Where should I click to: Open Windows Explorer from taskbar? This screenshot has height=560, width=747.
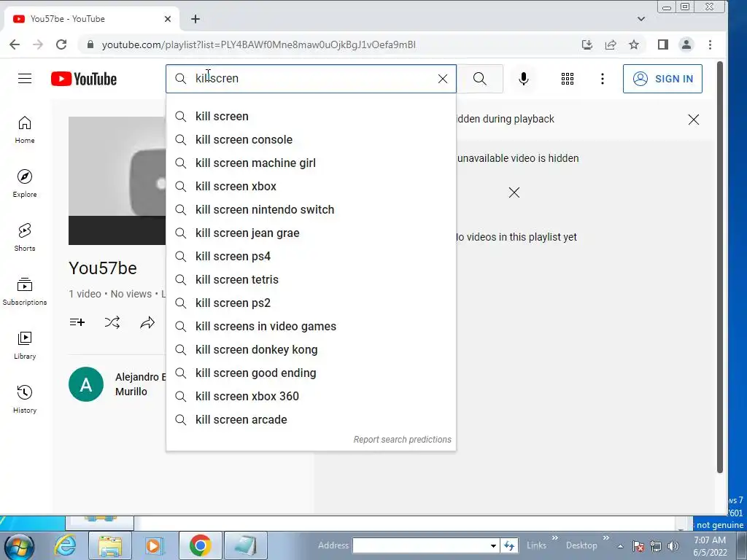point(110,545)
